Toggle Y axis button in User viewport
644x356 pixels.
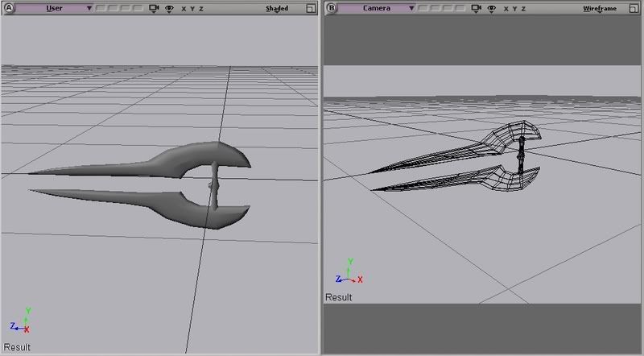[x=192, y=9]
